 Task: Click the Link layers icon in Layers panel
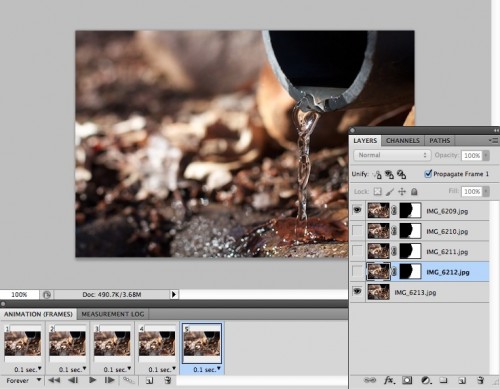[x=370, y=380]
